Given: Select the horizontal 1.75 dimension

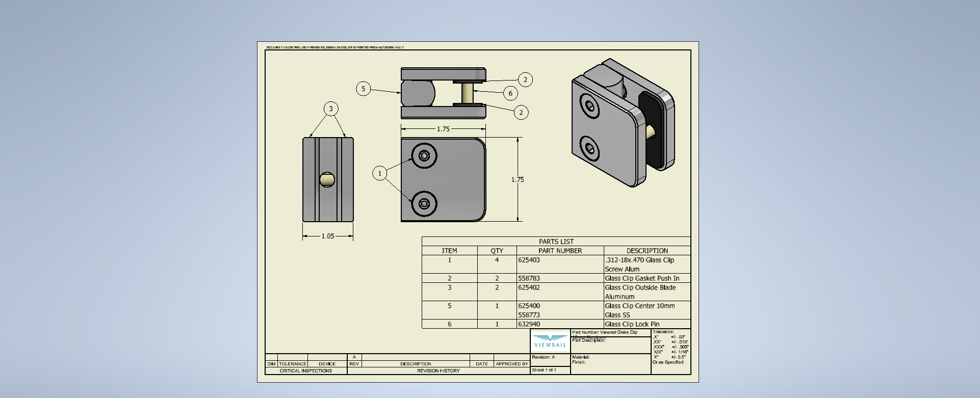Looking at the screenshot, I should (443, 129).
